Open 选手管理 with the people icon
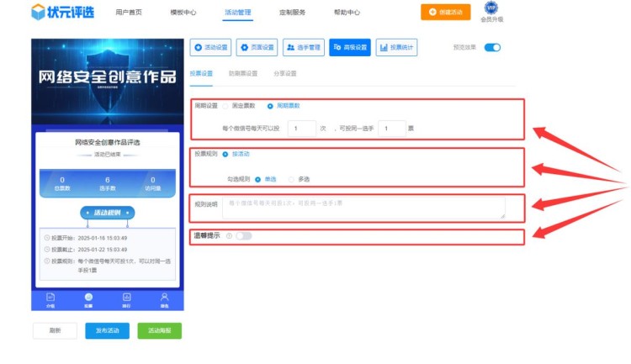The image size is (631, 364). pyautogui.click(x=302, y=48)
